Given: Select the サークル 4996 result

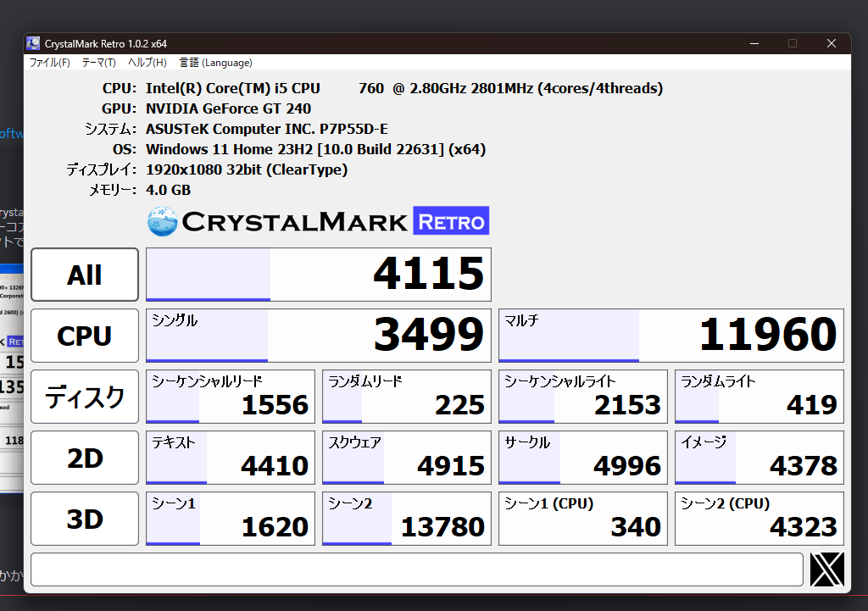Looking at the screenshot, I should [583, 457].
